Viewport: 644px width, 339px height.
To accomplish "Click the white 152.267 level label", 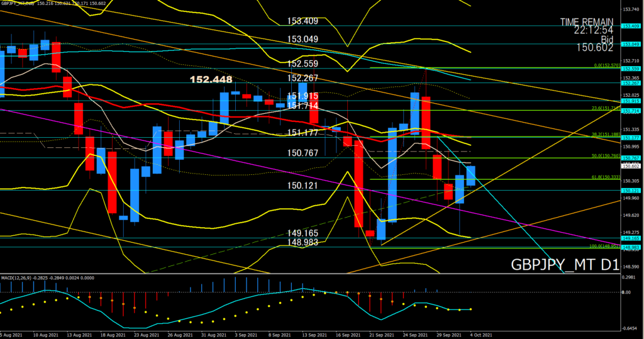I will point(303,78).
